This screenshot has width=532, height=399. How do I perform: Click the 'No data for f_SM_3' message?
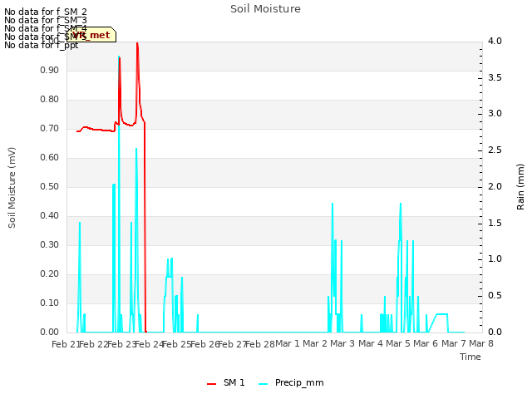46,20
